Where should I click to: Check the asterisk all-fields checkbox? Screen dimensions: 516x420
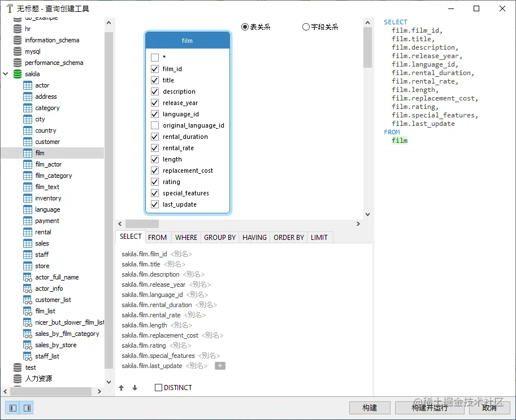click(155, 58)
